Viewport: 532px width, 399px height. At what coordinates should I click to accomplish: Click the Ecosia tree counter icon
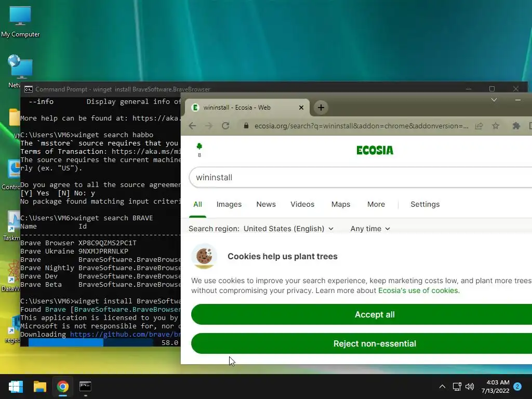click(x=199, y=150)
